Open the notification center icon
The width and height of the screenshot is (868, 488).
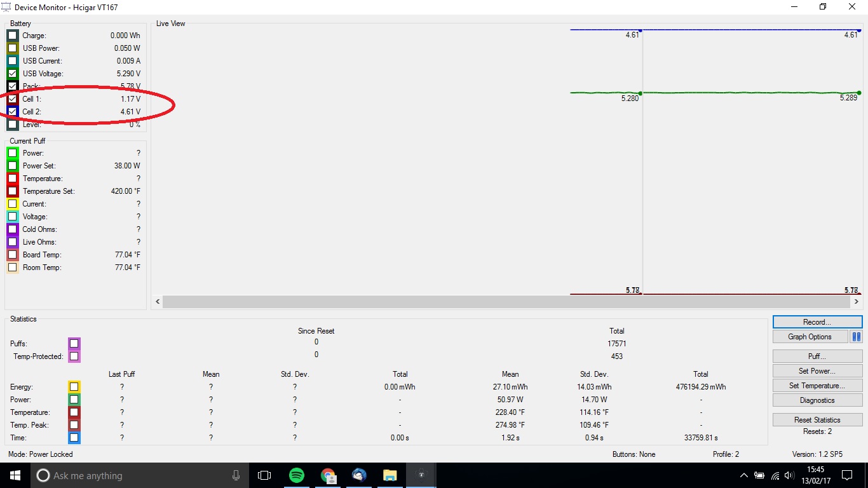tap(846, 475)
